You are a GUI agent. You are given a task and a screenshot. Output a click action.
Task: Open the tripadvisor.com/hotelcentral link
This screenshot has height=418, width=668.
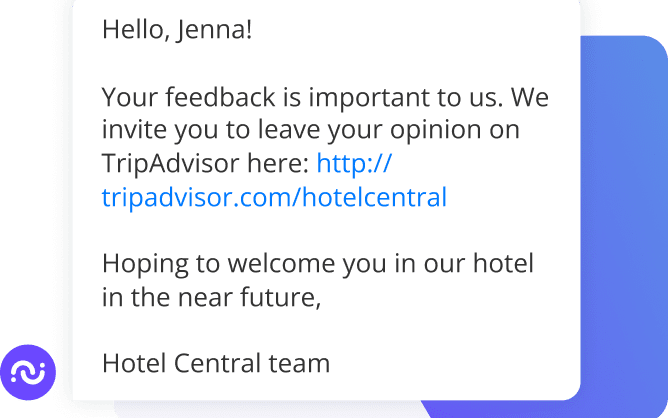[x=274, y=197]
